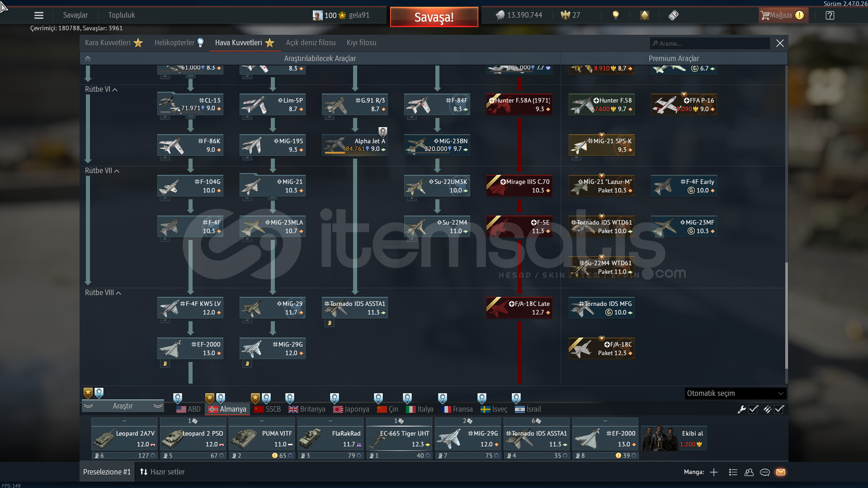The image size is (868, 488).
Task: Click the talisman icon under the MiG-29G card
Action: 247,364
